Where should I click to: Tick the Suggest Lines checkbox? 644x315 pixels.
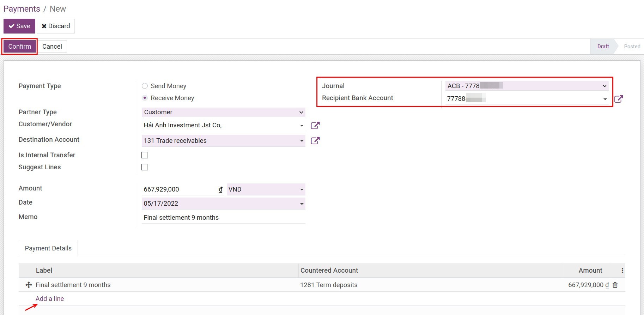tap(145, 167)
